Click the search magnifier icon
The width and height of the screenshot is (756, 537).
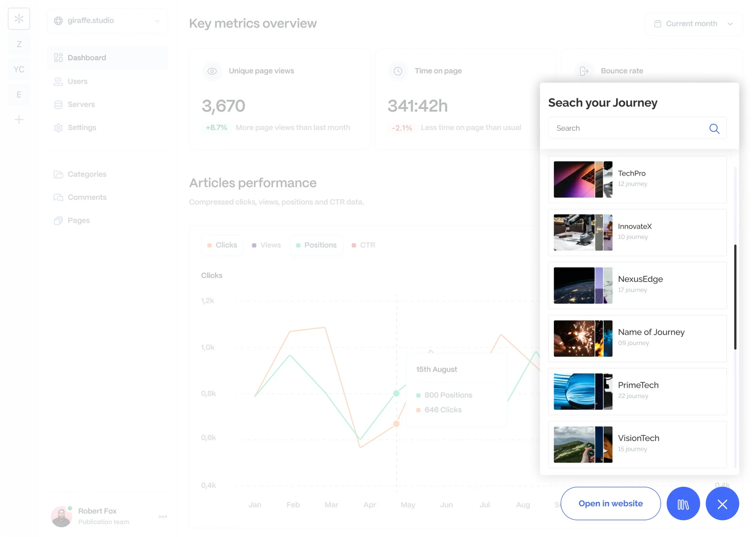[x=714, y=128]
